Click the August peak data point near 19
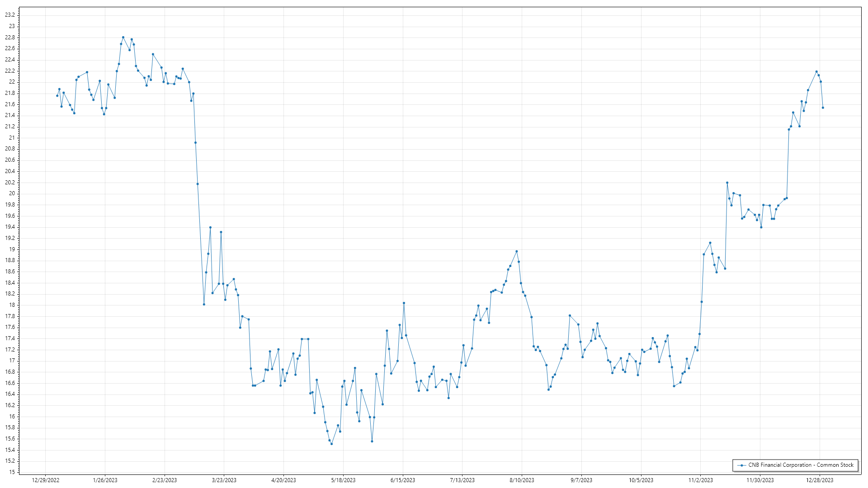 (517, 251)
